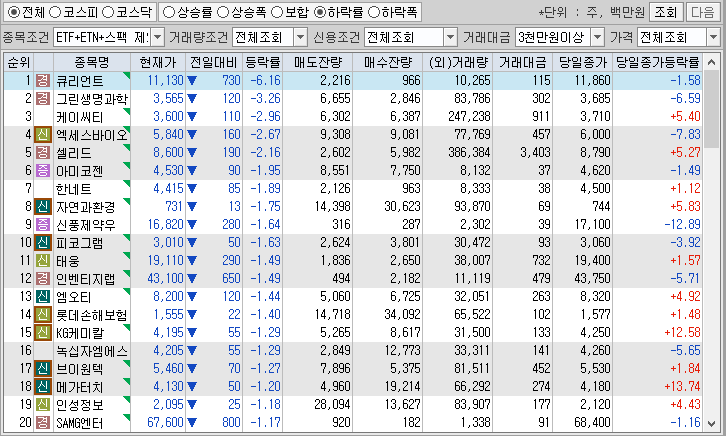Open the 신용조건 dropdown arrow
The image size is (726, 436).
(450, 37)
